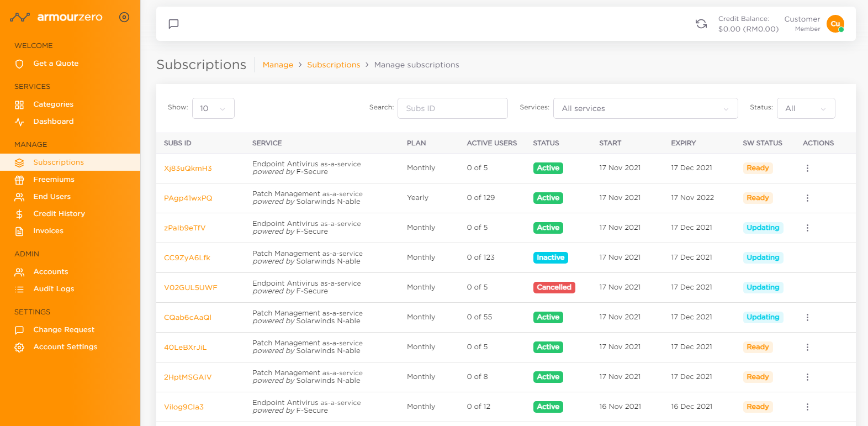This screenshot has width=868, height=426.
Task: Click the Manage breadcrumb link
Action: (278, 65)
